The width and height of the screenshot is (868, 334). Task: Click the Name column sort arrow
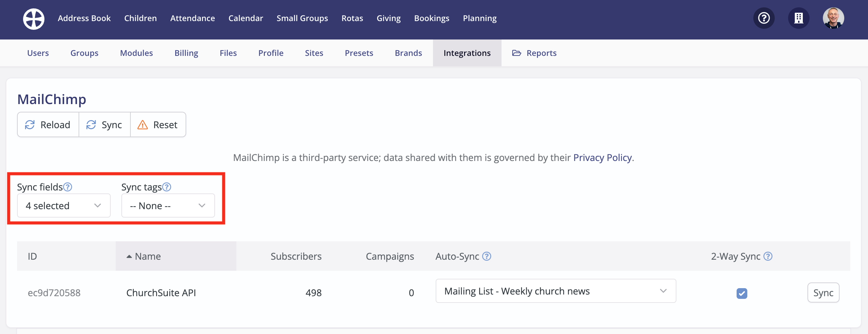tap(129, 257)
